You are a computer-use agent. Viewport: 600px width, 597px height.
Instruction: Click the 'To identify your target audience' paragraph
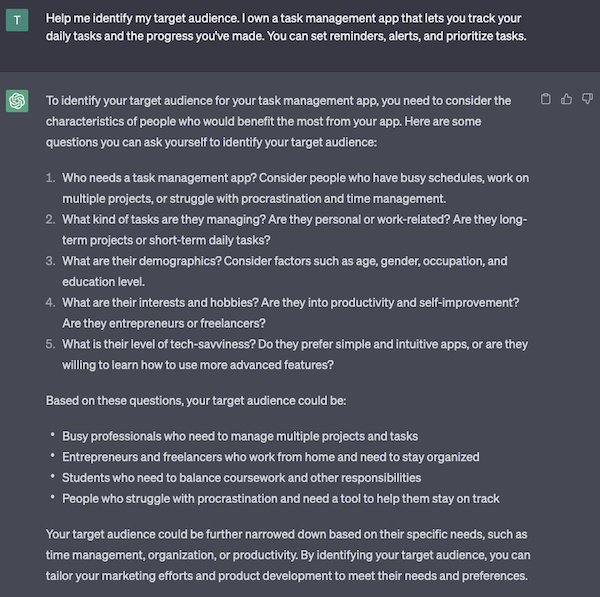tap(279, 121)
